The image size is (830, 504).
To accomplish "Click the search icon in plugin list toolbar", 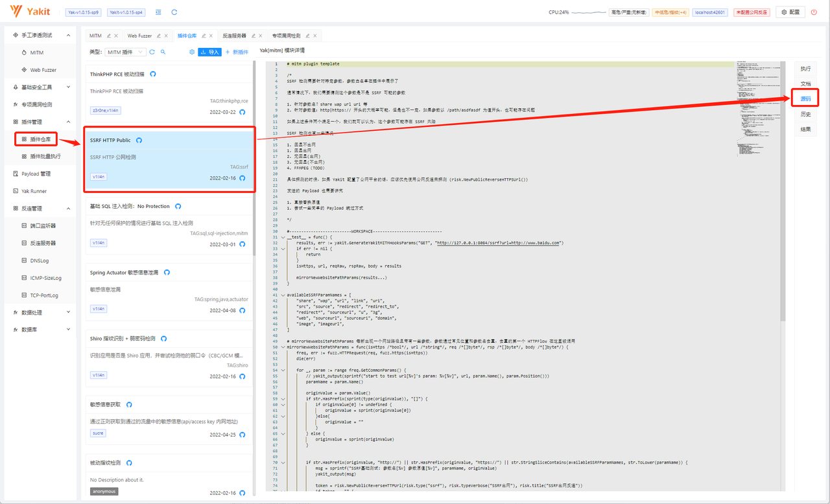I will coord(163,52).
